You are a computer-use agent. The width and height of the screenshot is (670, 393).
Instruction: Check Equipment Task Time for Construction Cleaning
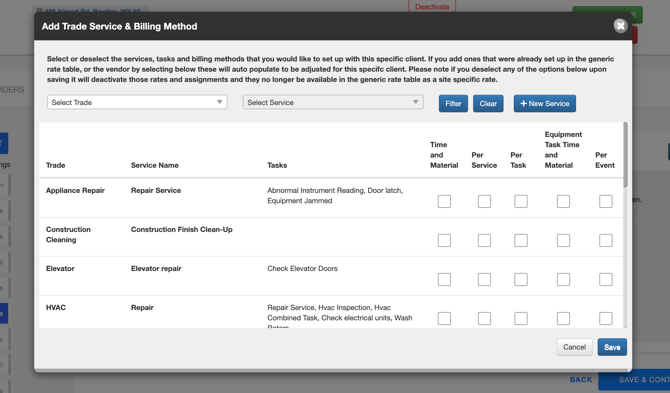[563, 240]
